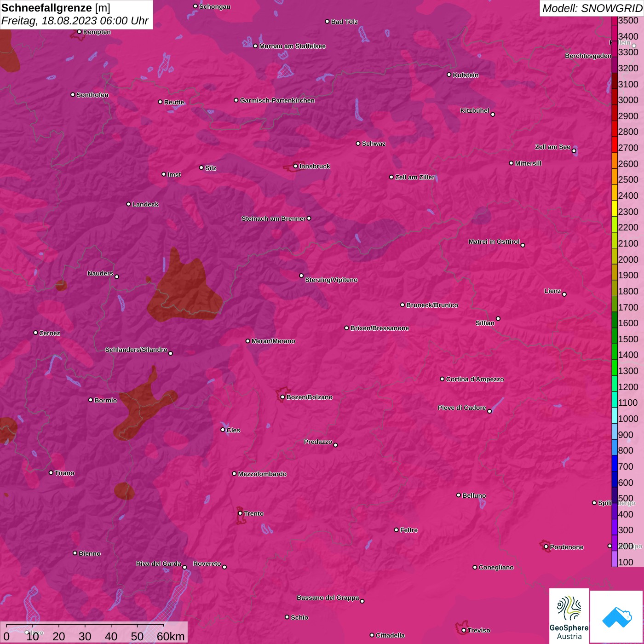Click the blue avalanche logo in the corner

click(617, 616)
